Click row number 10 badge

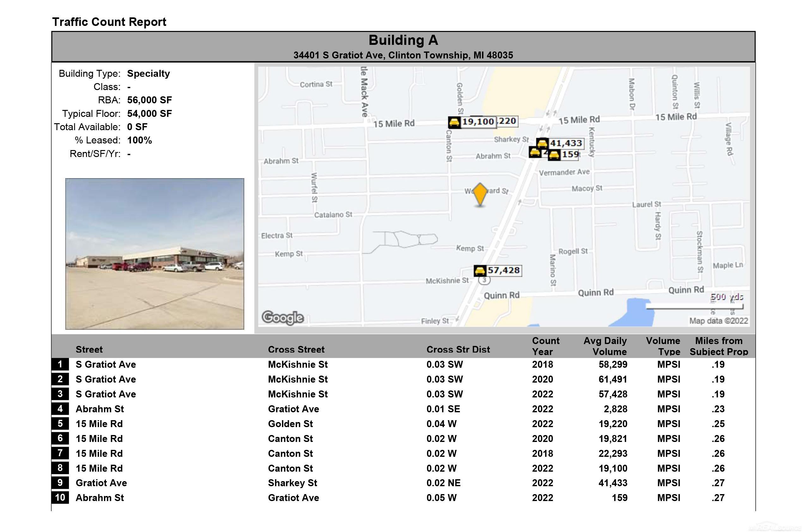(x=60, y=498)
